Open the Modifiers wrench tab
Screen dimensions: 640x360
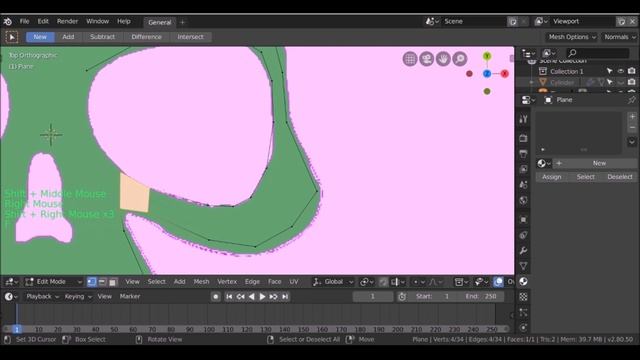[523, 250]
